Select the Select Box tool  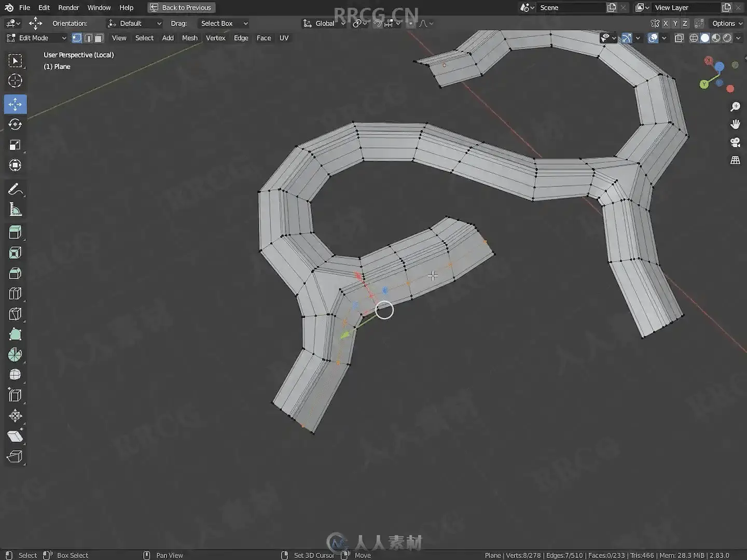15,61
